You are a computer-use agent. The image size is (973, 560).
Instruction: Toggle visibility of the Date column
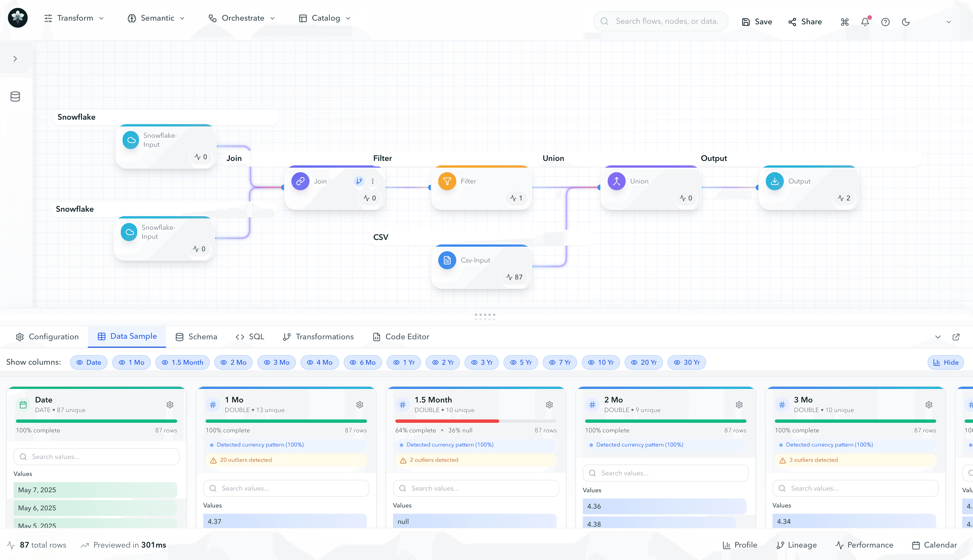88,362
